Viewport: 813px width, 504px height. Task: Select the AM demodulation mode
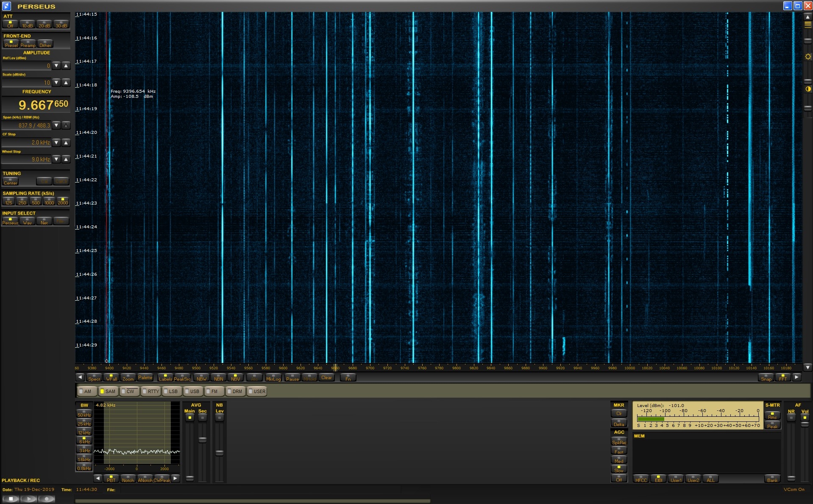86,391
